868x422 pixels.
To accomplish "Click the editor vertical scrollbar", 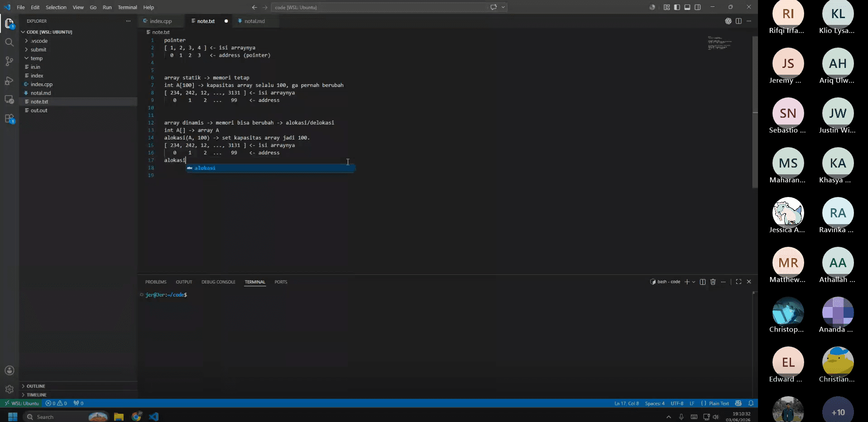I will click(755, 112).
